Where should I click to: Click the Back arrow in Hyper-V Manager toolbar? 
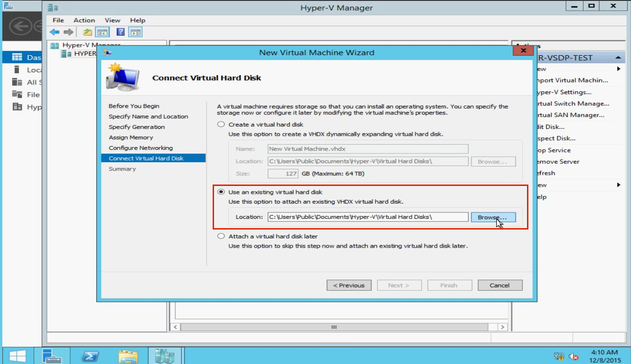pos(55,32)
